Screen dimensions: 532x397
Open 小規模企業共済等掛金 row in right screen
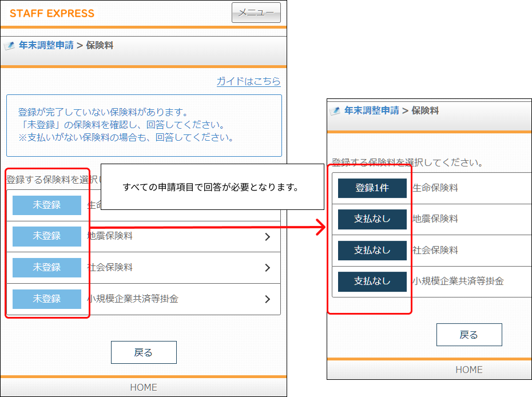(x=431, y=281)
